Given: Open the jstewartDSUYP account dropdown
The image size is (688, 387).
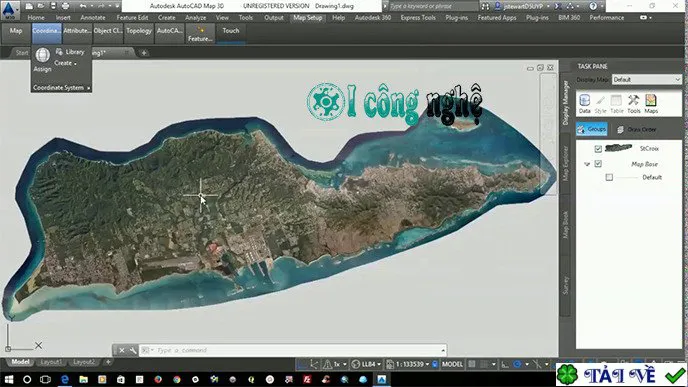Looking at the screenshot, I should [x=548, y=6].
